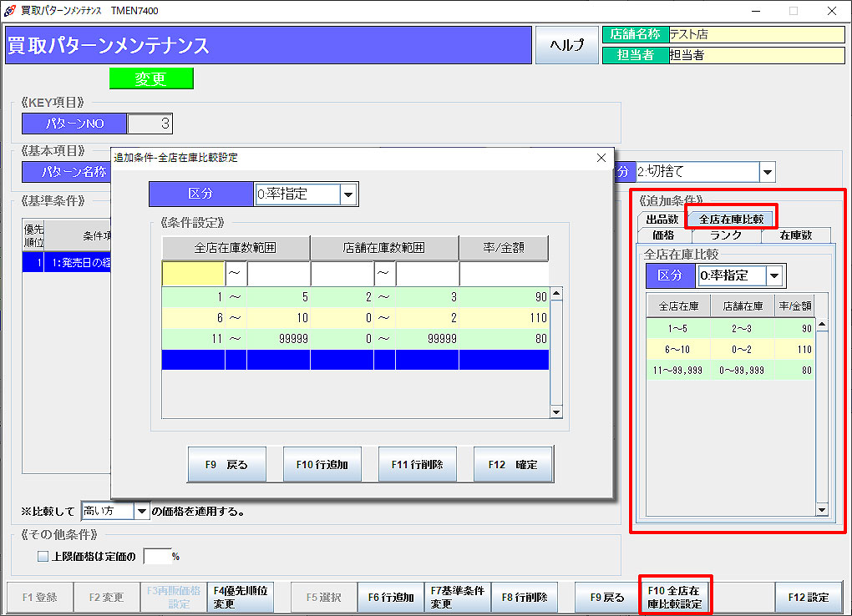Click the yellow 全店在庫数範囲 start field
Image resolution: width=852 pixels, height=616 pixels.
193,274
